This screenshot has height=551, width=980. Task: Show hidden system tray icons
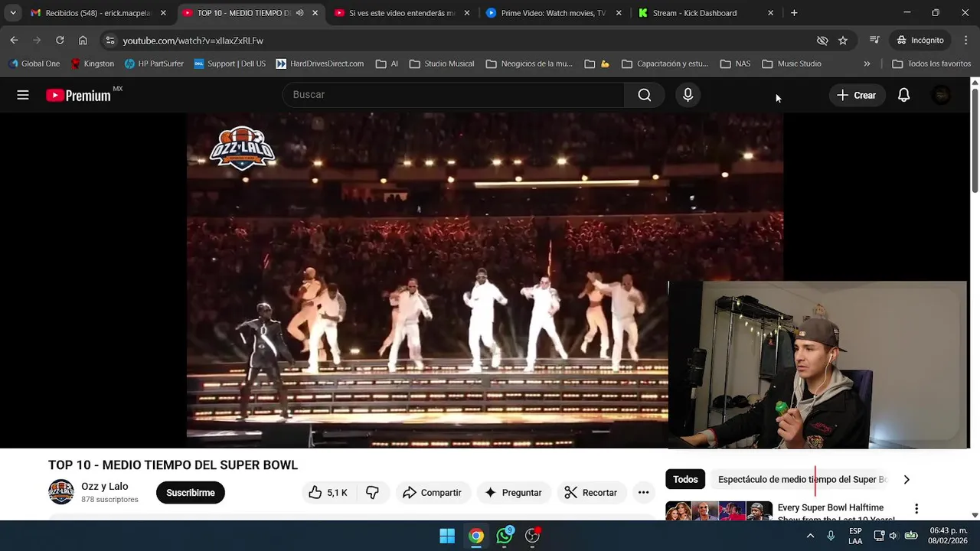(810, 536)
